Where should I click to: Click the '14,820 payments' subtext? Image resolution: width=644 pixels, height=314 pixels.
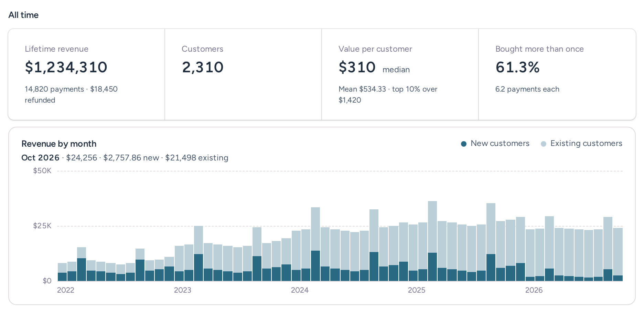pos(54,89)
